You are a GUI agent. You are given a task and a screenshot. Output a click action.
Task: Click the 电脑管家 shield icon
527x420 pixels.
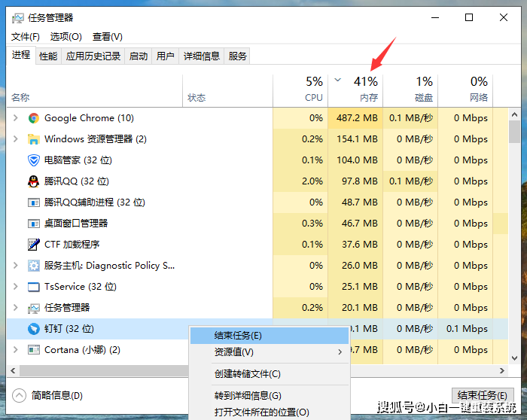click(34, 160)
